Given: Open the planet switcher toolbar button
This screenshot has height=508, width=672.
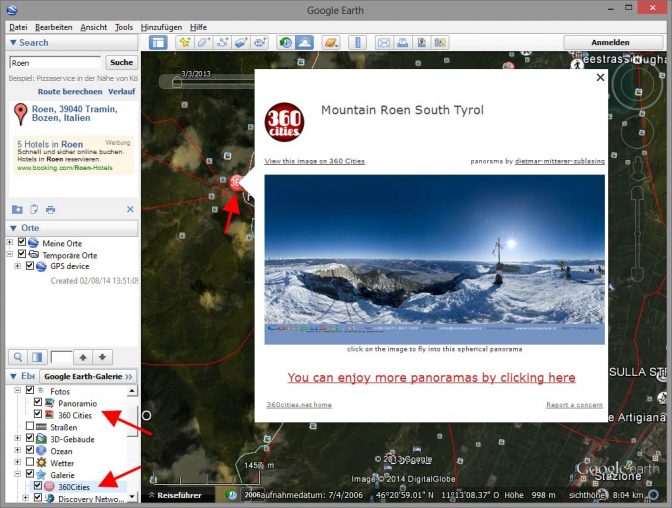Looking at the screenshot, I should pyautogui.click(x=331, y=42).
